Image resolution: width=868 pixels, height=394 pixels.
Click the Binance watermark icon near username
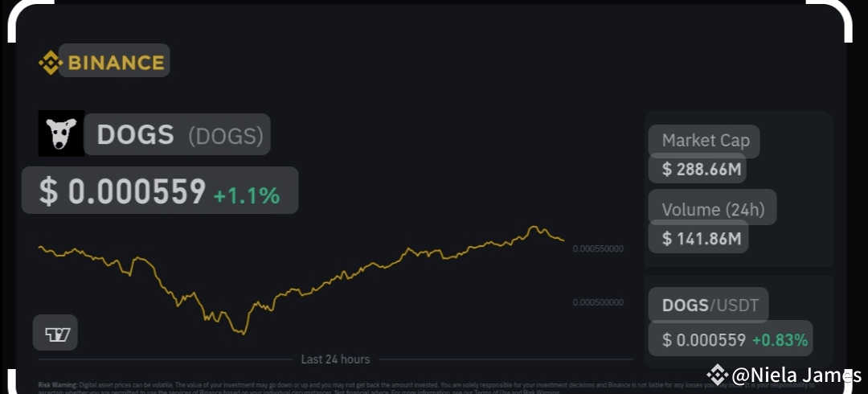(x=718, y=374)
